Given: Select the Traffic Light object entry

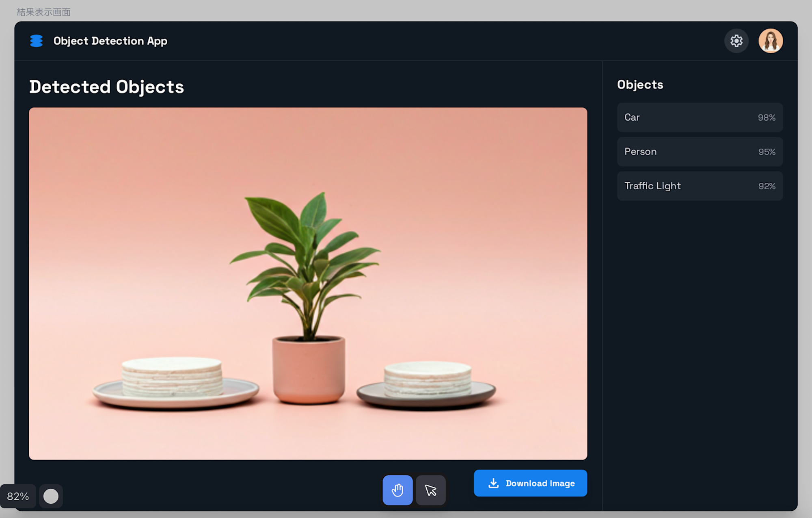Looking at the screenshot, I should tap(700, 186).
